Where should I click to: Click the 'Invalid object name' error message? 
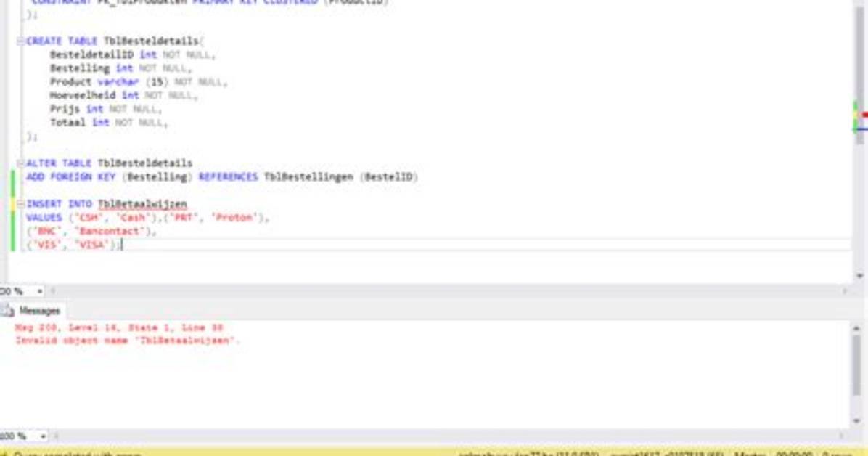click(x=128, y=341)
